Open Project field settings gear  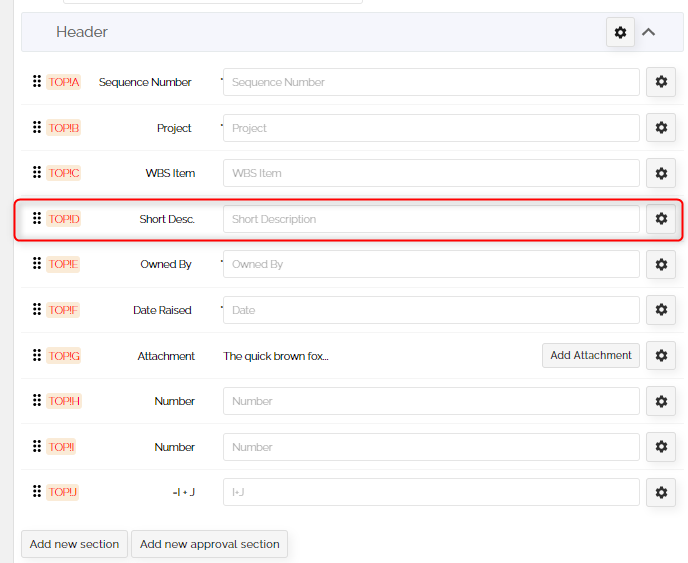660,128
